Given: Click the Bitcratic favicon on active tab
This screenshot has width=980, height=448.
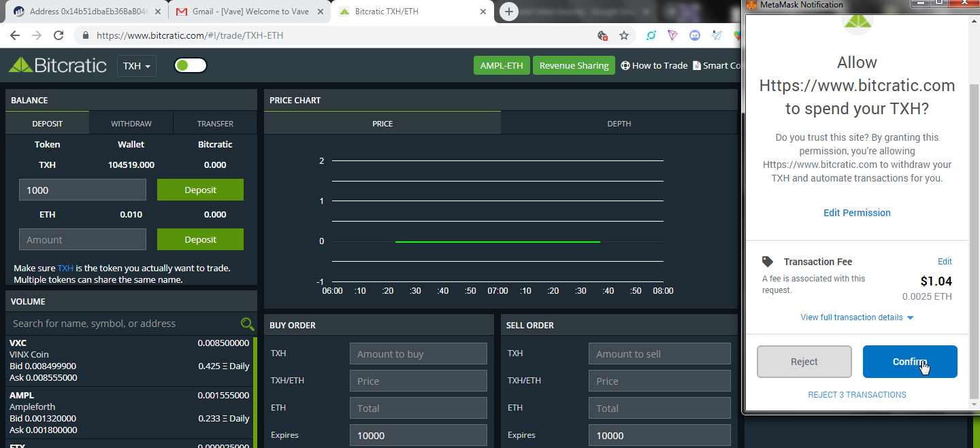Looking at the screenshot, I should pos(344,12).
